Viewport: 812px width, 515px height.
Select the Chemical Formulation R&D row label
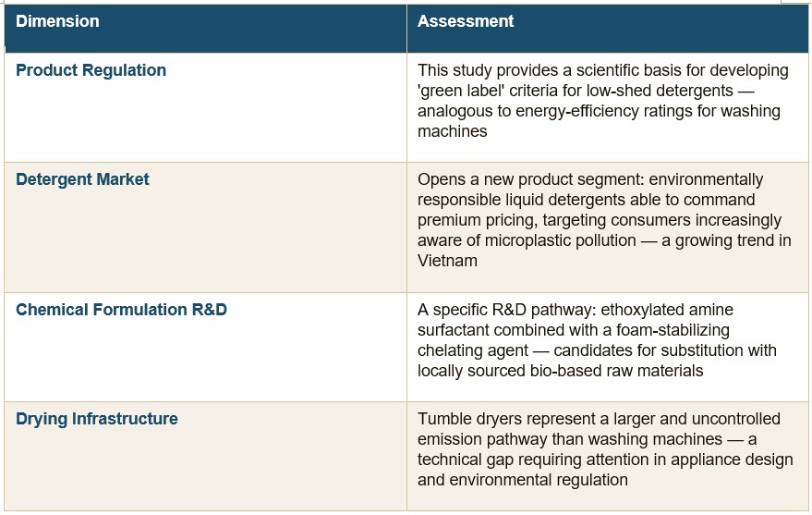(121, 310)
